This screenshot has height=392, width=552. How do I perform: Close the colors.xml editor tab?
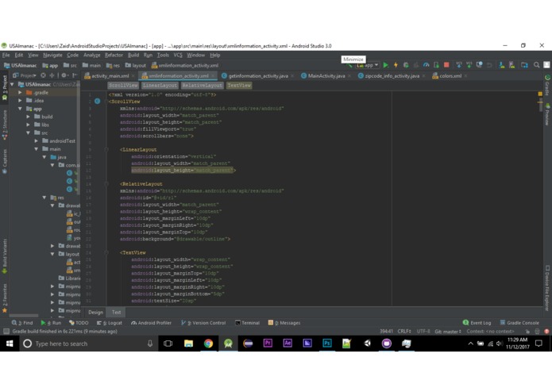pyautogui.click(x=465, y=76)
